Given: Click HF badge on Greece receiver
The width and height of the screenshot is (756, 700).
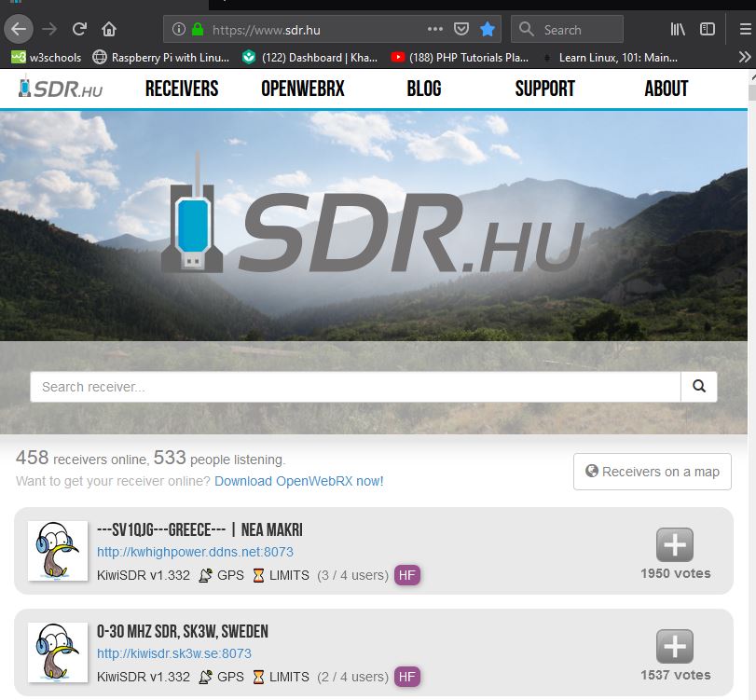Looking at the screenshot, I should (x=407, y=575).
